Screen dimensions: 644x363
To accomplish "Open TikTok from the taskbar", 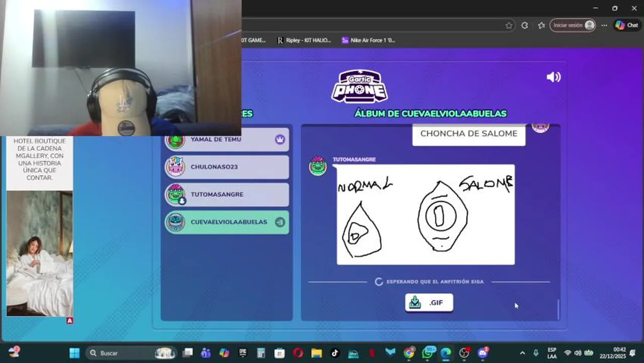I will click(335, 353).
